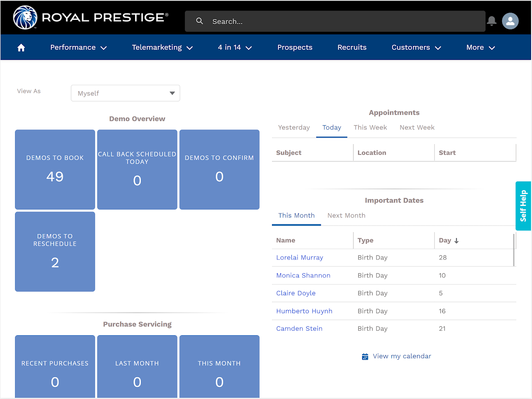Click the Home icon in navigation bar

21,48
